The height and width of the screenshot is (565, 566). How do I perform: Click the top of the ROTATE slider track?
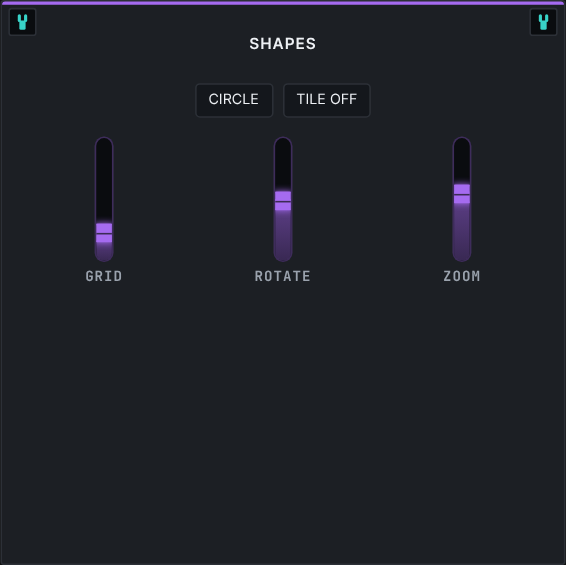[x=283, y=142]
